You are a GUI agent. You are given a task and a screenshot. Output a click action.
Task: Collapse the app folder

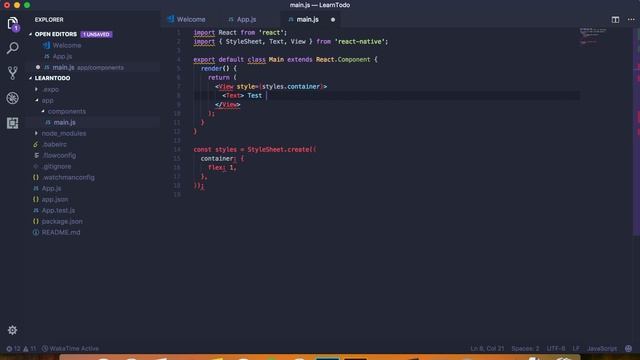click(x=47, y=100)
